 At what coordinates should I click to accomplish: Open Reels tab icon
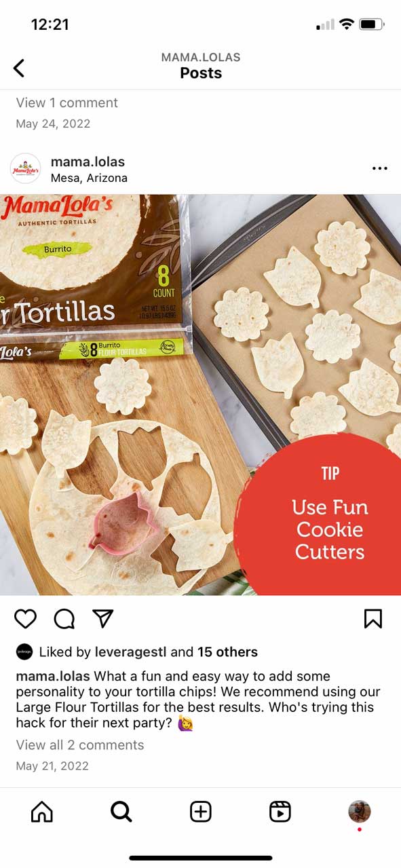[280, 812]
